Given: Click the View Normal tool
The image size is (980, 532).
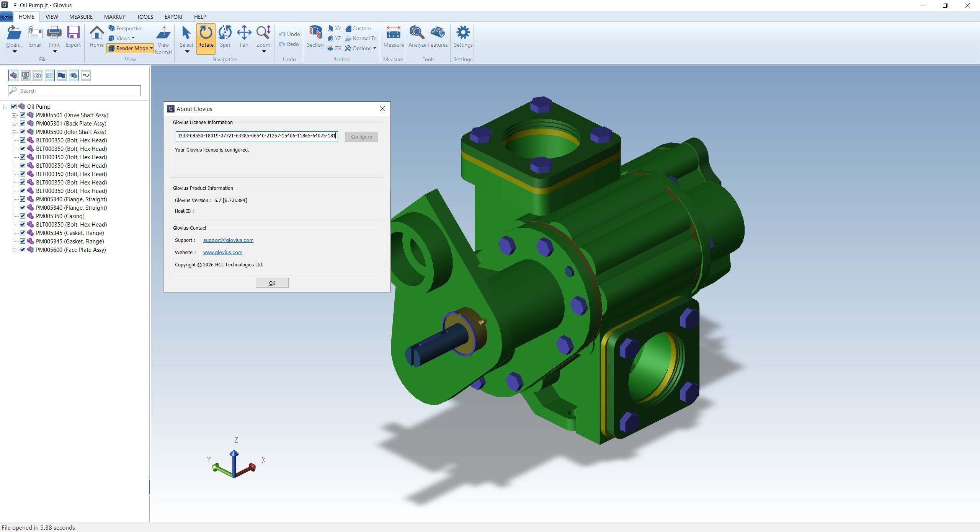Looking at the screenshot, I should click(x=163, y=40).
